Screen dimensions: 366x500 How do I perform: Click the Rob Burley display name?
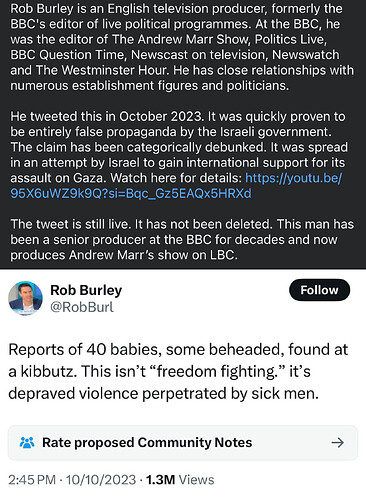(86, 290)
